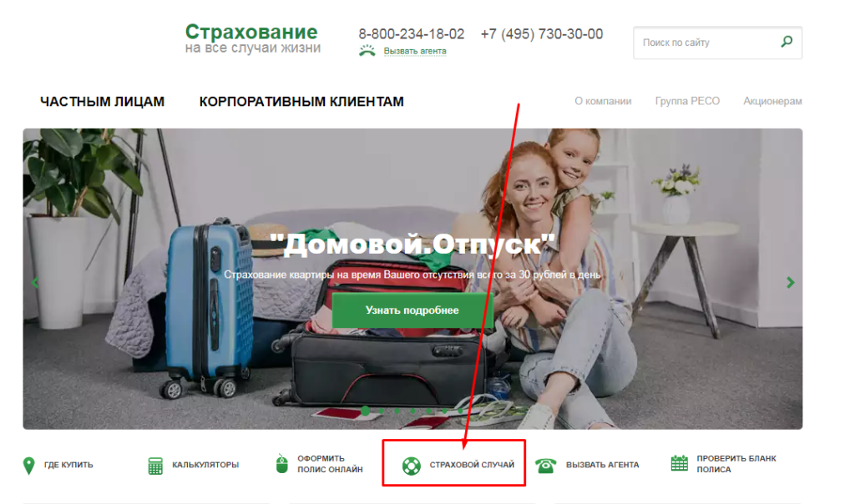The height and width of the screenshot is (504, 855).
Task: Click the Узнать подробнее button
Action: pyautogui.click(x=412, y=310)
